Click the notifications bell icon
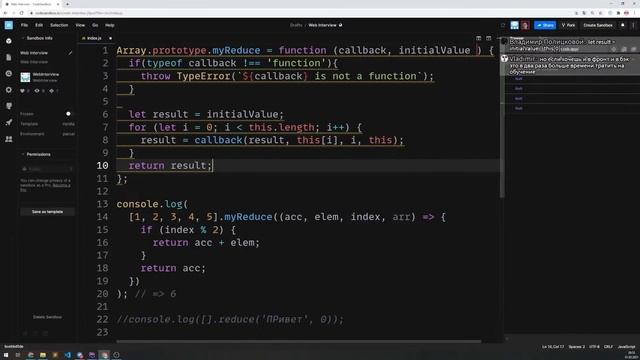This screenshot has width=640, height=360. pos(622,25)
